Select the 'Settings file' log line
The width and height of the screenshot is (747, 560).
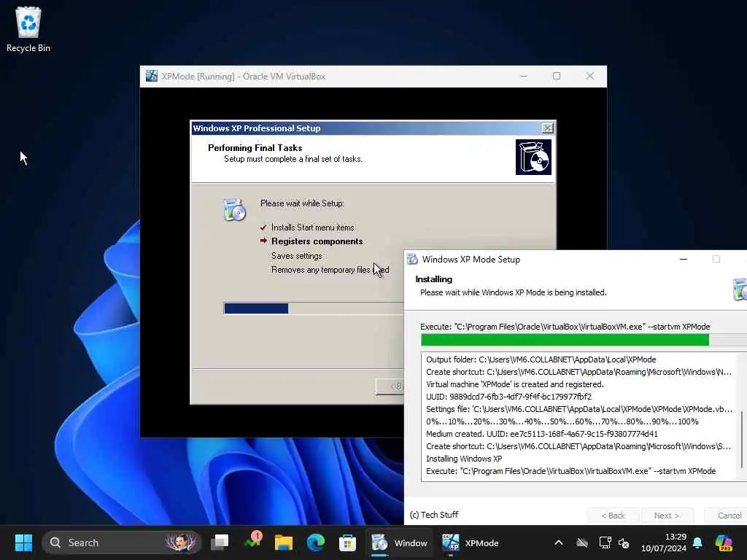[x=578, y=409]
